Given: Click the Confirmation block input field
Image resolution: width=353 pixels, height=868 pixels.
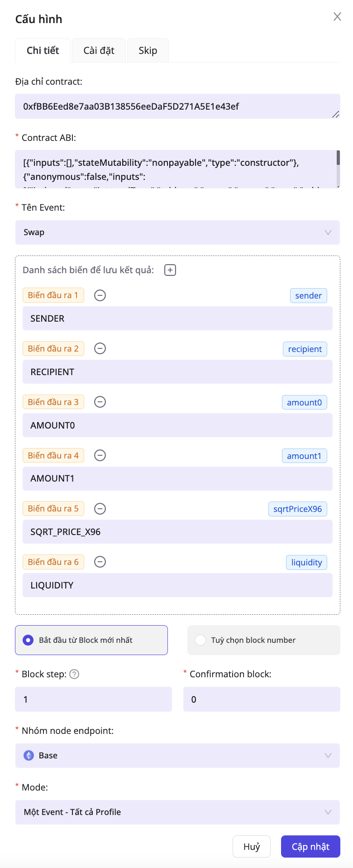Looking at the screenshot, I should (262, 699).
